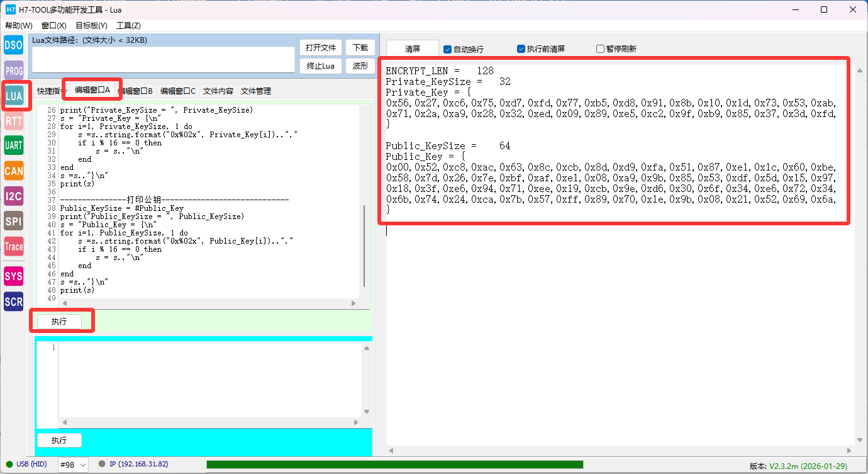Open the SYS settings icon
Screen dimensions: 868x474
click(14, 276)
